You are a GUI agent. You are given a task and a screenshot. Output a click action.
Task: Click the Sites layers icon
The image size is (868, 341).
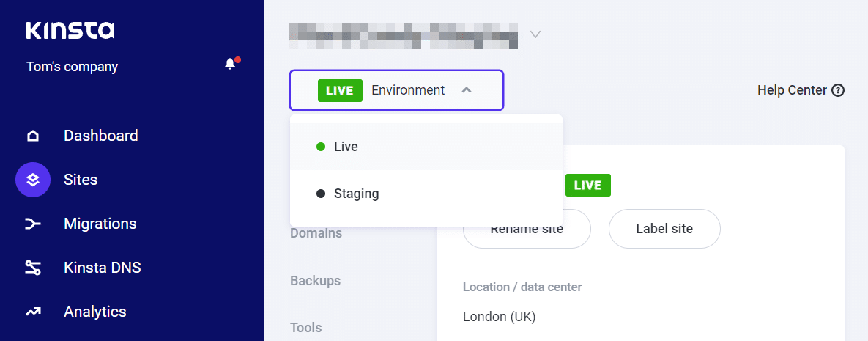point(33,180)
